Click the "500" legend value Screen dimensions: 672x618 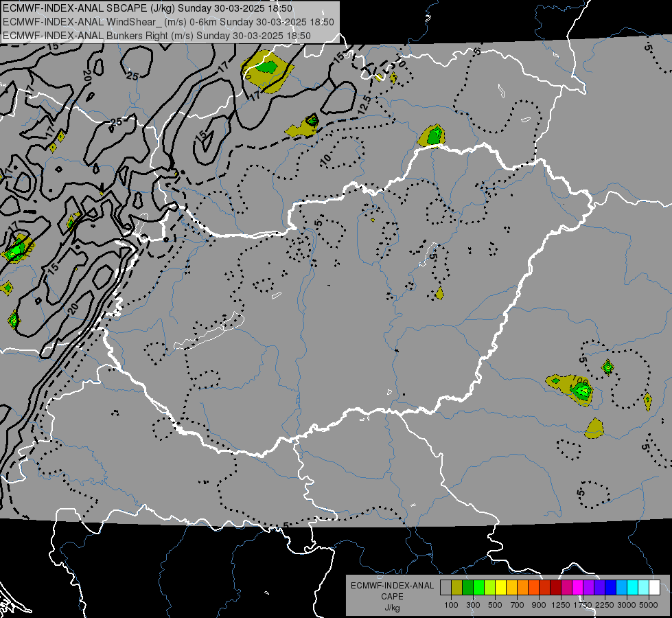pos(495,605)
